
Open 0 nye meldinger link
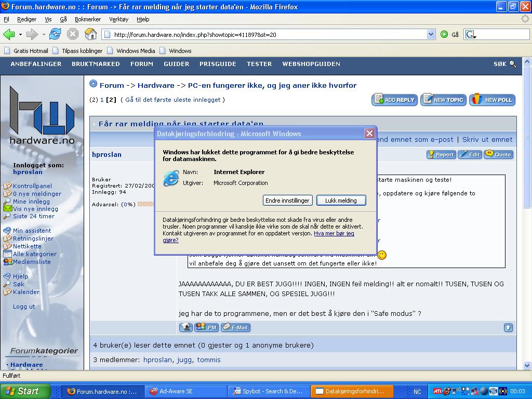coord(37,194)
